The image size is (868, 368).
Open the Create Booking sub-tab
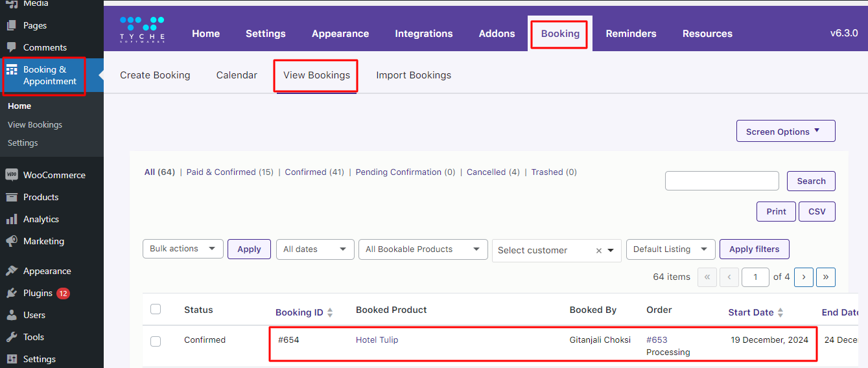(x=155, y=75)
